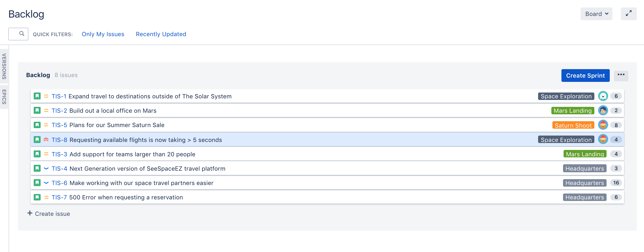
Task: Click the plus icon beside Create issue
Action: tap(30, 213)
